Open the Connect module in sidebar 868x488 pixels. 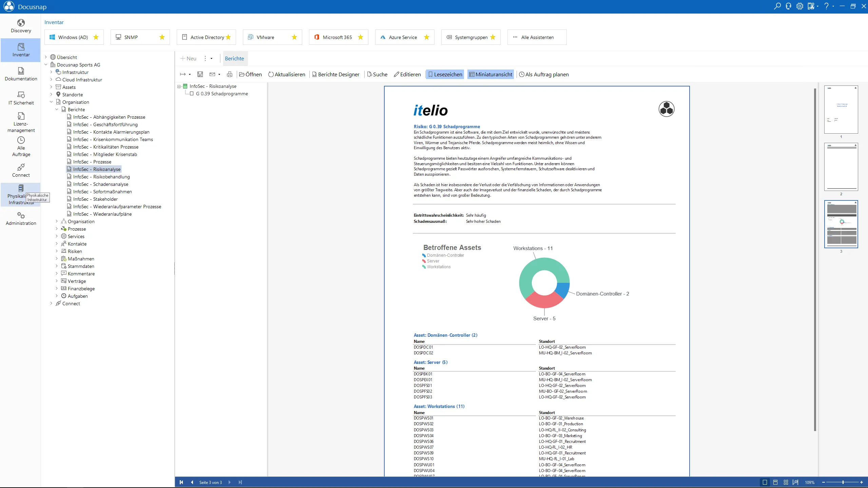21,171
